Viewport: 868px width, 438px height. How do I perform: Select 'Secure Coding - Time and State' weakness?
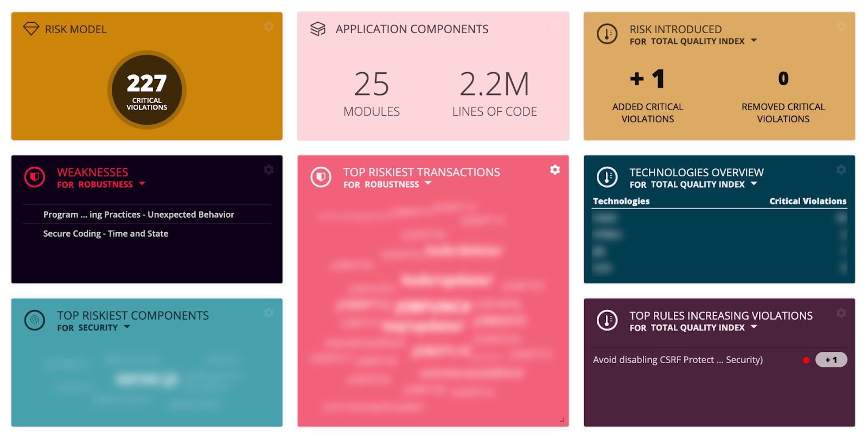(106, 233)
